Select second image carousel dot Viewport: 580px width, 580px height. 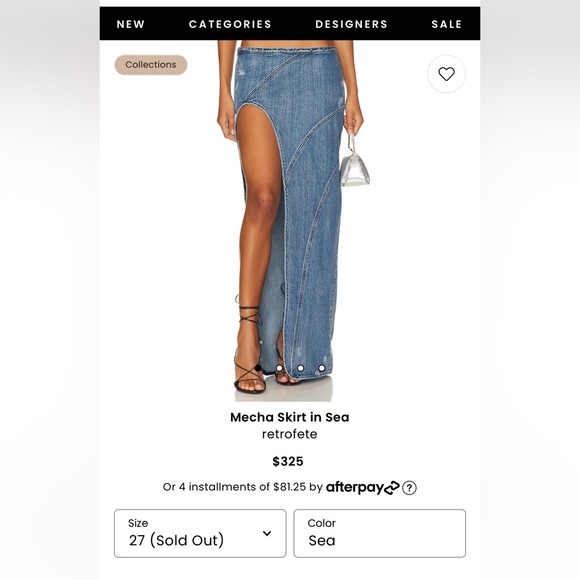click(279, 368)
